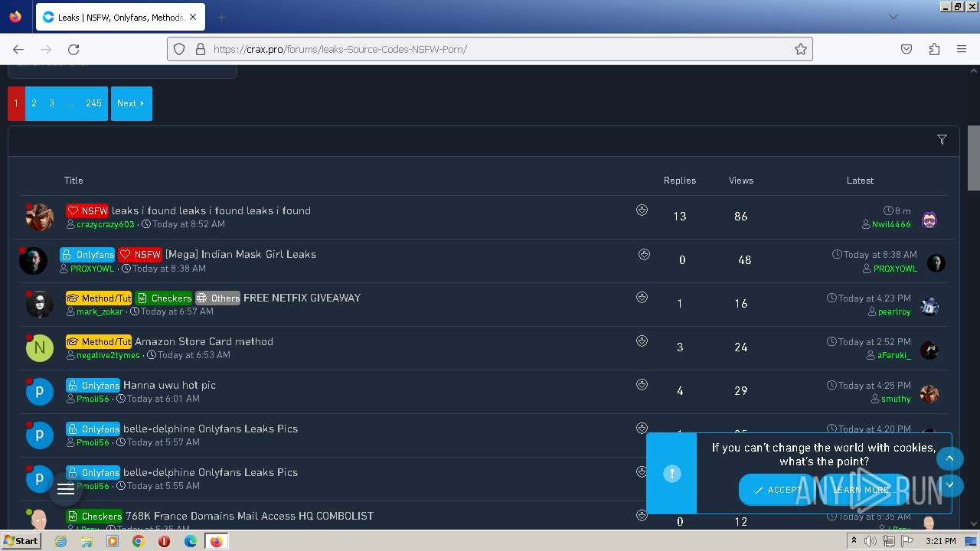Sort by Replies column header

pos(680,181)
